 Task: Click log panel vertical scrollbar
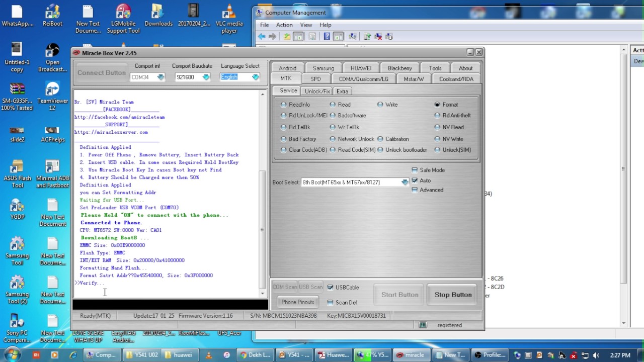tap(263, 194)
